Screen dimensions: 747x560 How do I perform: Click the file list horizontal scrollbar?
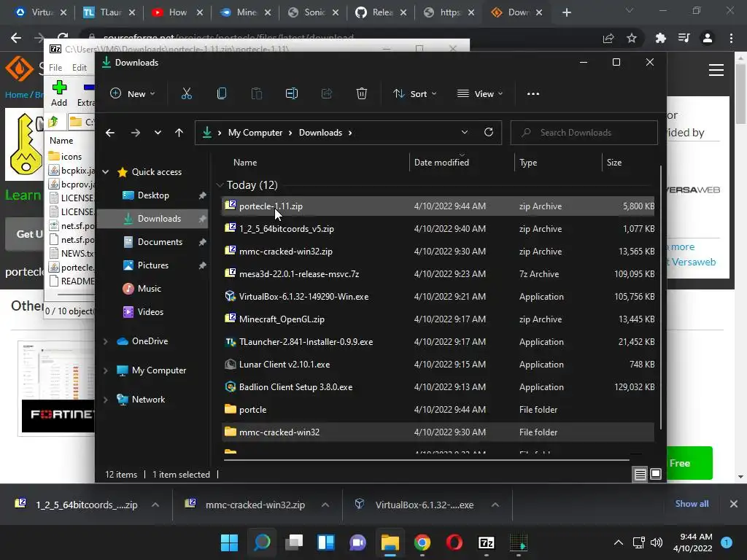[426, 460]
